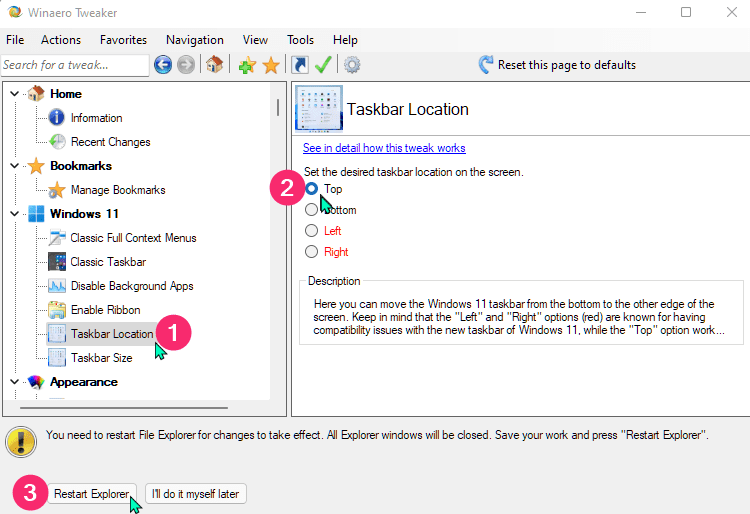Select Disable Background Apps tree item
750x514 pixels.
pyautogui.click(x=132, y=285)
